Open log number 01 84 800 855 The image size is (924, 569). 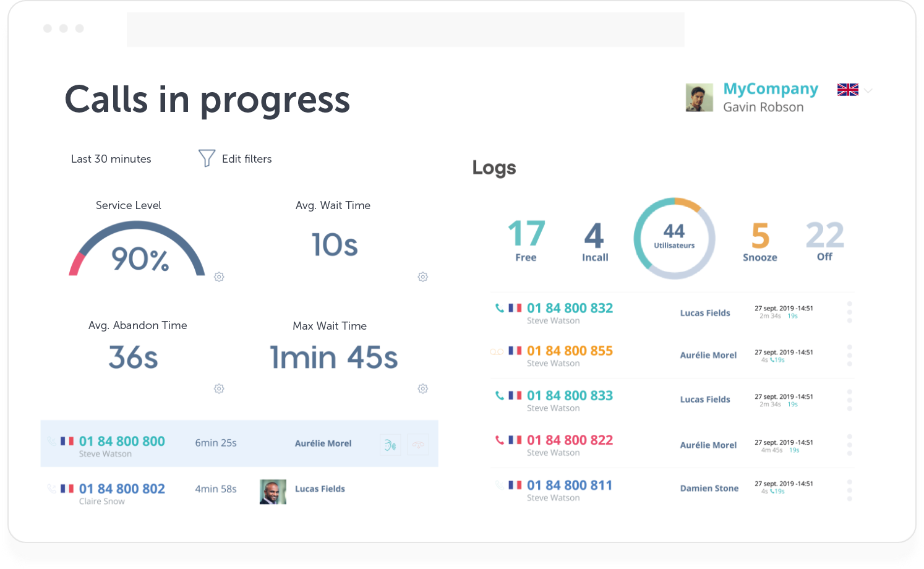tap(570, 351)
